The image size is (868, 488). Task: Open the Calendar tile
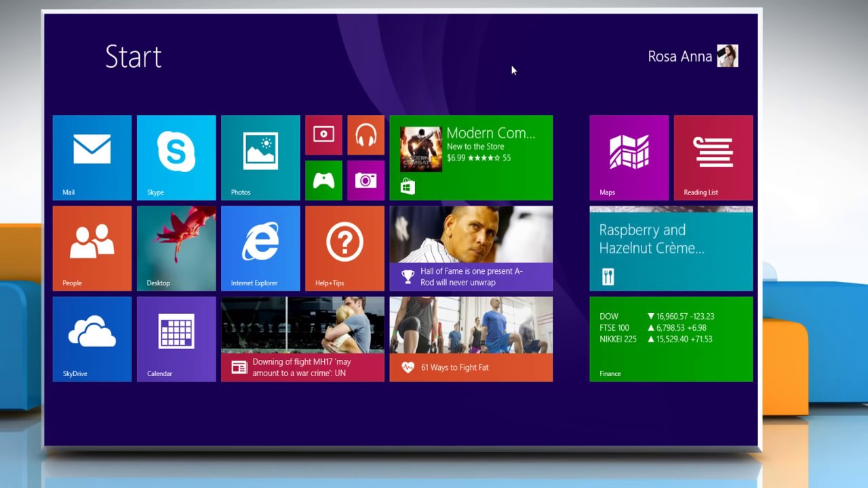tap(176, 339)
